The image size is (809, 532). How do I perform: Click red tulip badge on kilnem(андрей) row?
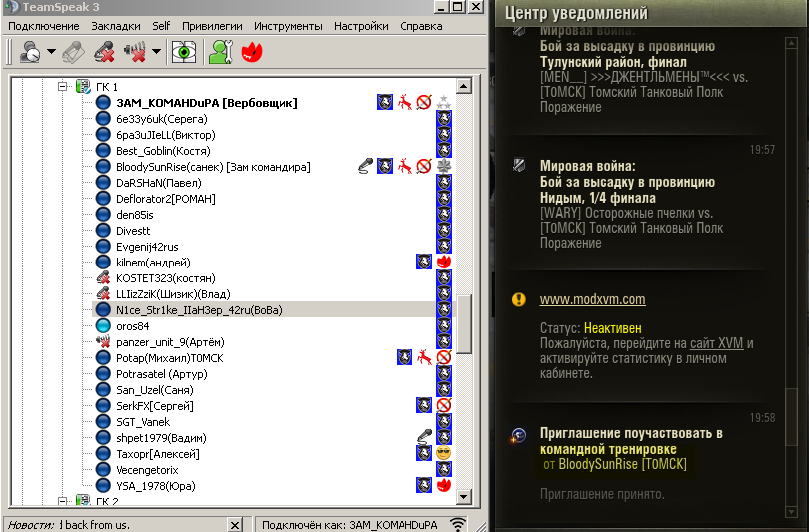click(444, 262)
